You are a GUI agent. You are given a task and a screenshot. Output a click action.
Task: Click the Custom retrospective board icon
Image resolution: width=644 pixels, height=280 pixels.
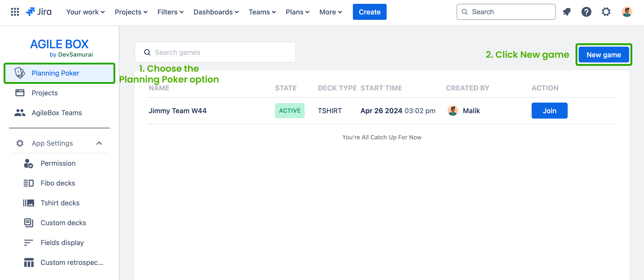tap(29, 262)
